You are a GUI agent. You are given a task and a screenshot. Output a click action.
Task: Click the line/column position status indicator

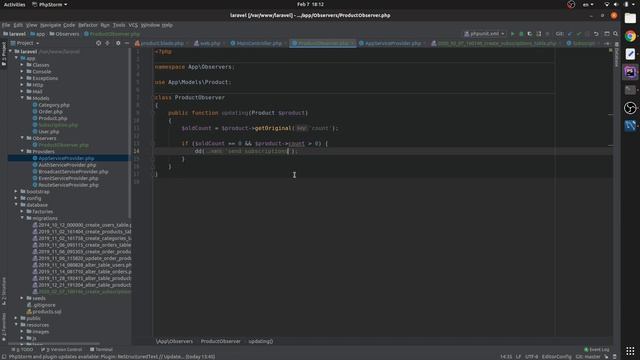pos(506,357)
